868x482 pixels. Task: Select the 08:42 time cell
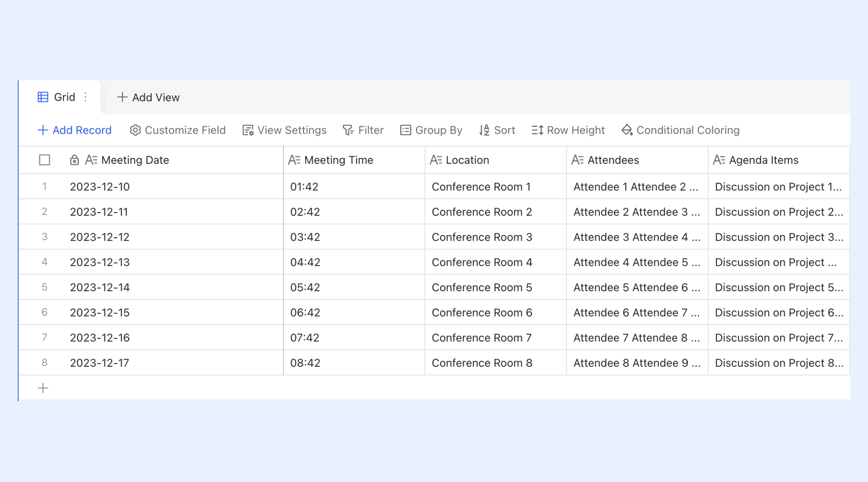tap(354, 363)
